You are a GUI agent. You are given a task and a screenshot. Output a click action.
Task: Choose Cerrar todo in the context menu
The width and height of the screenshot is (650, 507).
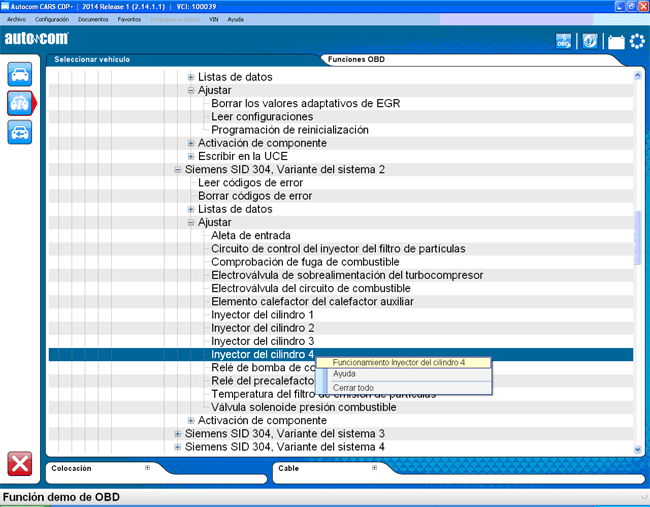pyautogui.click(x=404, y=388)
